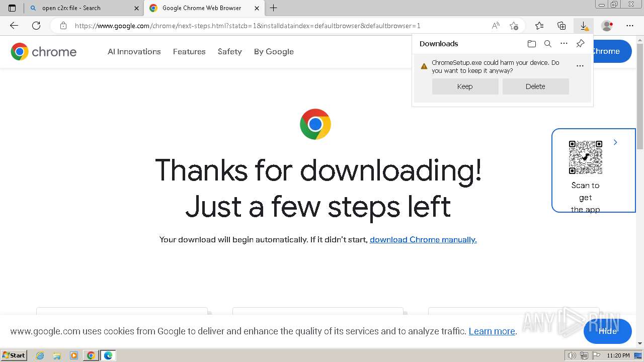Open Edge Settings and more menu

630,26
